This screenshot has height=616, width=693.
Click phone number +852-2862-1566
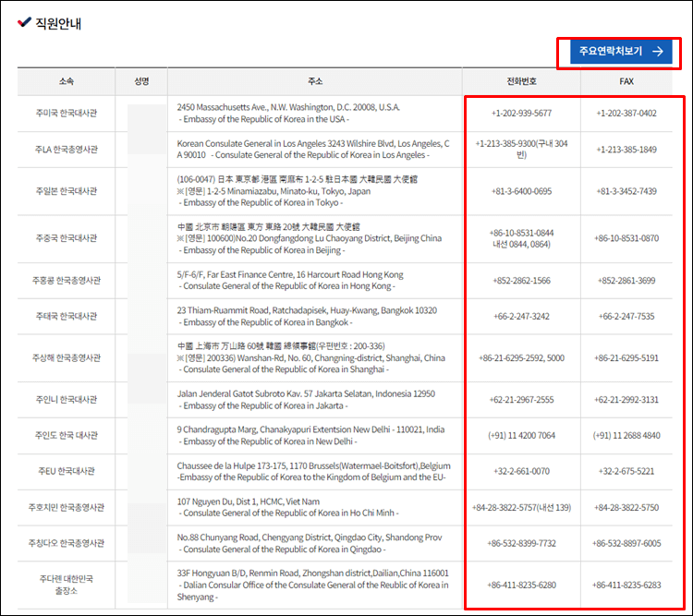point(521,281)
